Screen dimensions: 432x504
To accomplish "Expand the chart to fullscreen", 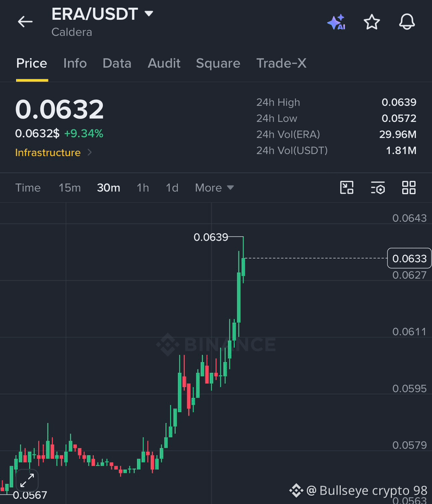I will coord(27,481).
